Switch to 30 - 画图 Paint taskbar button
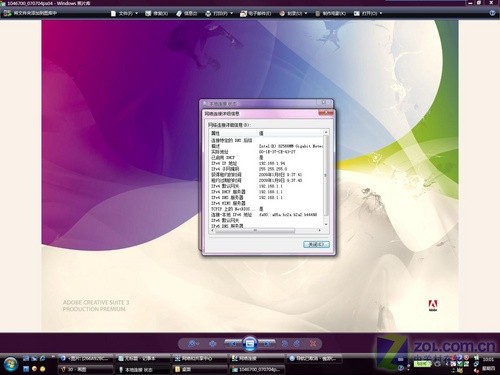Screen dimensions: 500x375 [85, 369]
